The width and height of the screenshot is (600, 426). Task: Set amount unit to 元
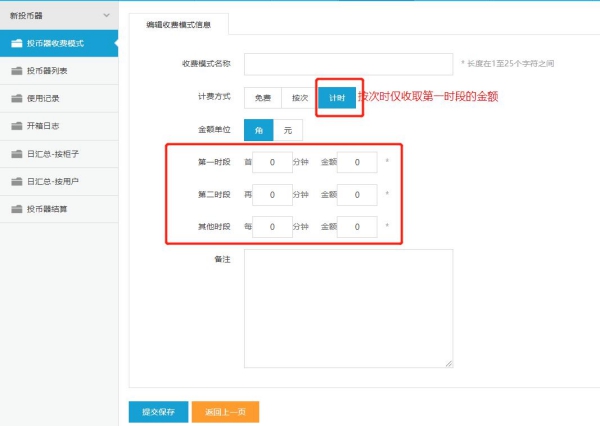pyautogui.click(x=288, y=130)
